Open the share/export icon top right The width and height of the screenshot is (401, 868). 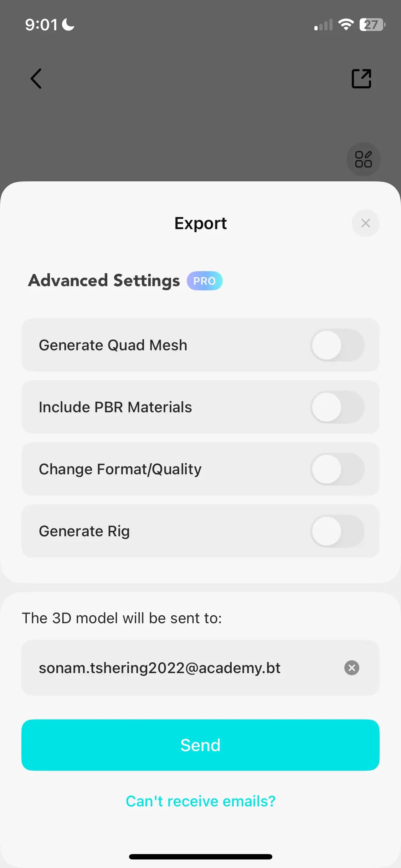[361, 78]
